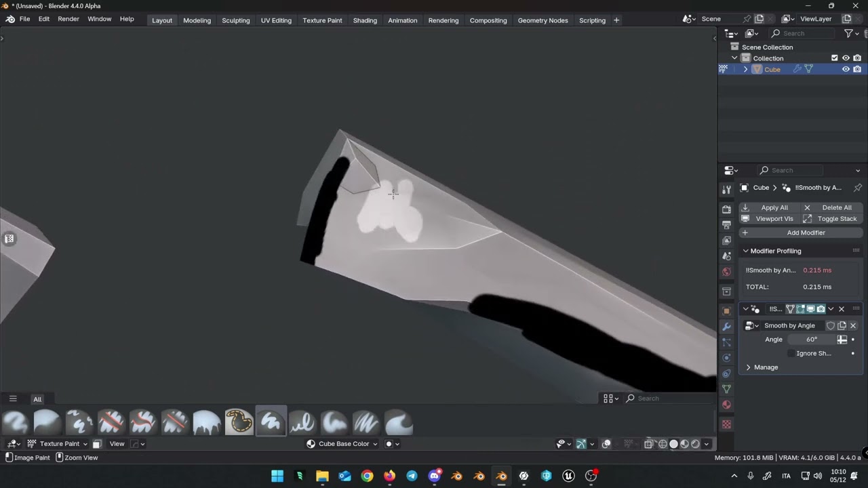Open the Object Data properties tab

(726, 389)
